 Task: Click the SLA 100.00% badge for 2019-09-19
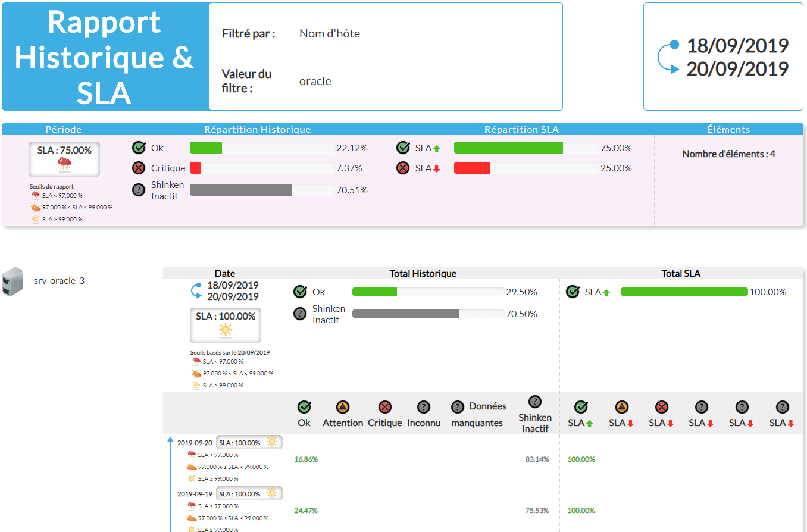click(239, 494)
